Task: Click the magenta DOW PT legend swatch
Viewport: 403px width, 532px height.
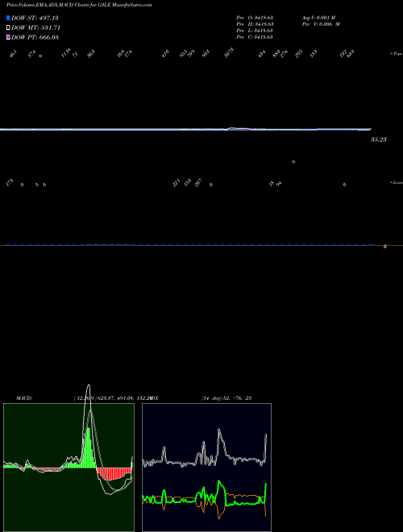Action: 8,37
